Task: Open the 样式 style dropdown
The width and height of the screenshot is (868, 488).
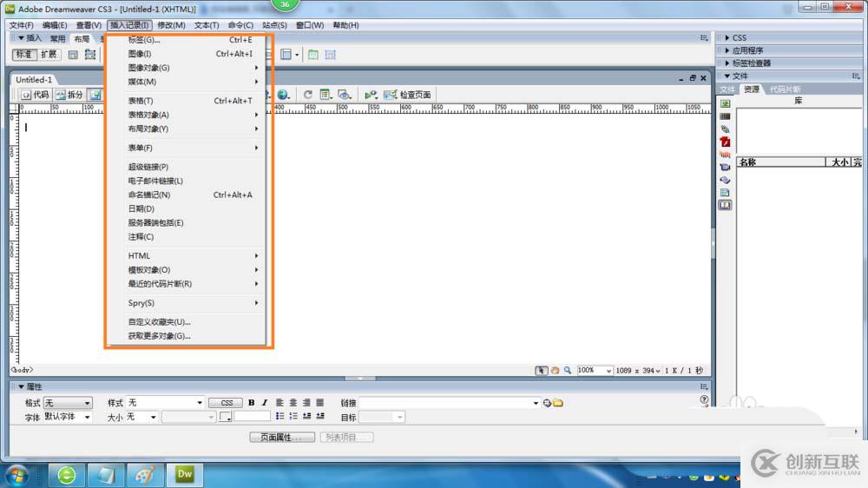Action: click(165, 403)
